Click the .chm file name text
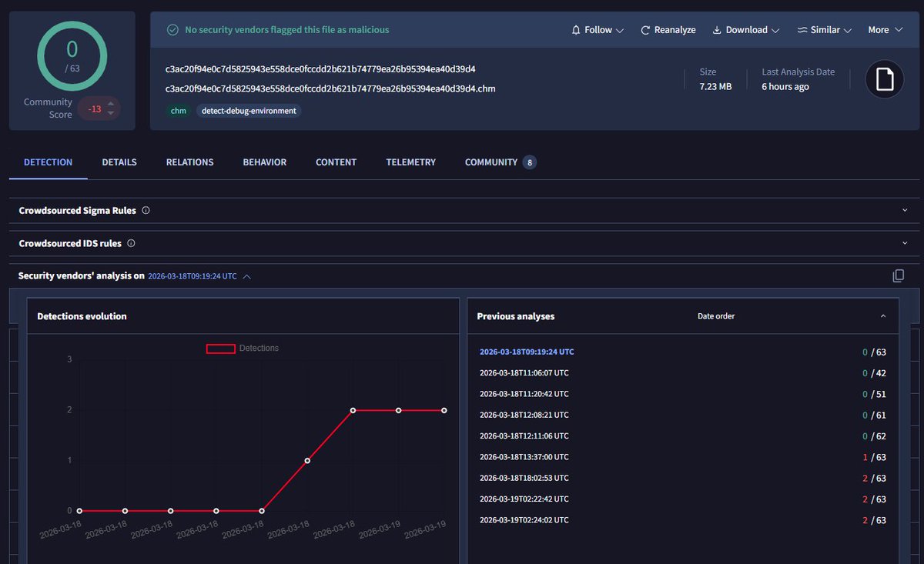Screen dimensions: 924x564 point(330,88)
